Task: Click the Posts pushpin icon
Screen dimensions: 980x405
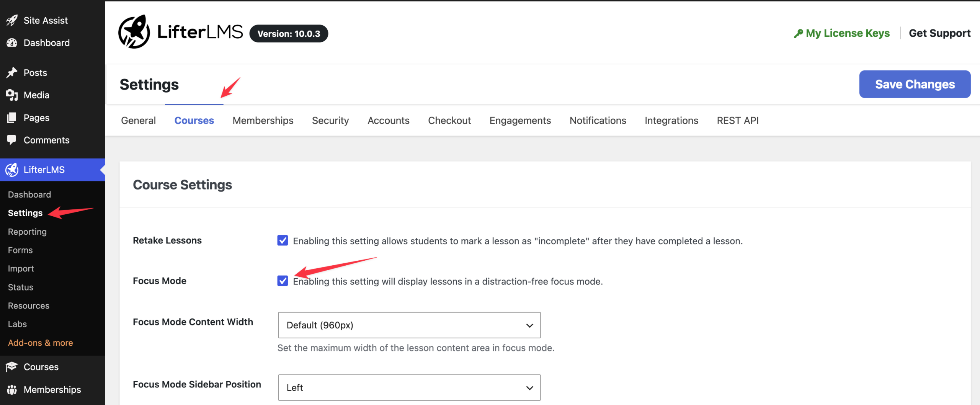Action: (x=12, y=72)
